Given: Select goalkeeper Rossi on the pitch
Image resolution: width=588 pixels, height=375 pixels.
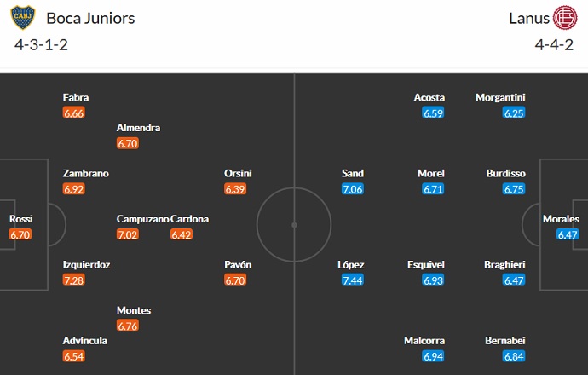Looking at the screenshot, I should tap(20, 219).
